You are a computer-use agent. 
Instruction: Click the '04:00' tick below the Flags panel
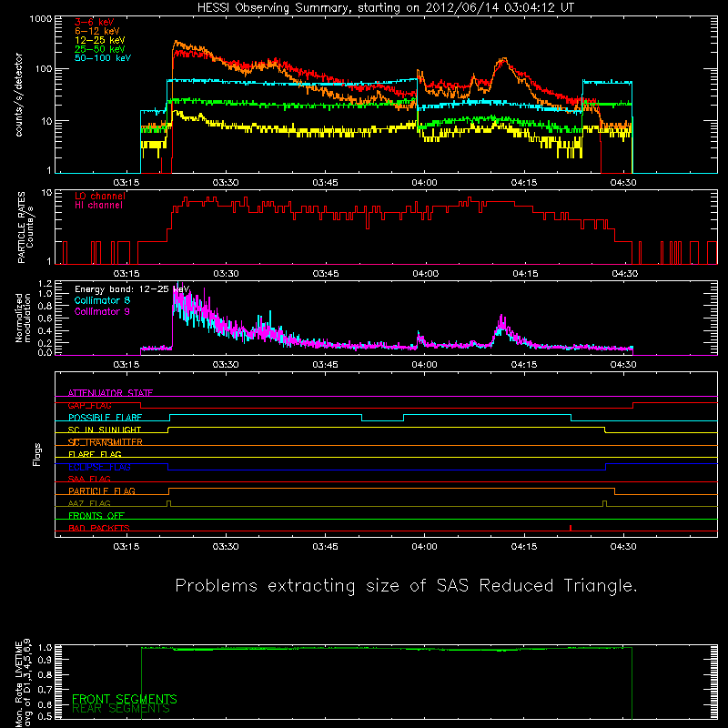pos(424,547)
